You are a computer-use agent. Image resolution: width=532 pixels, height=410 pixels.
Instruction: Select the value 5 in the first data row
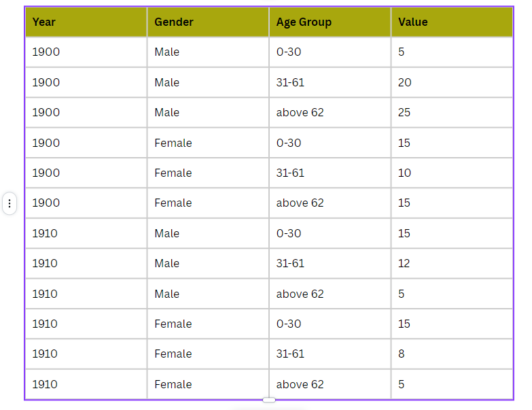451,52
